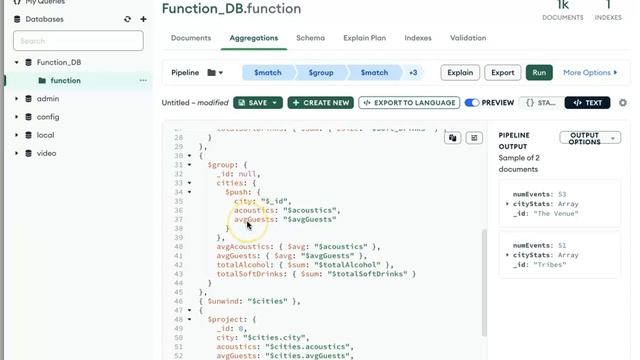Go to the Indexes tab
The height and width of the screenshot is (360, 640).
pos(418,38)
